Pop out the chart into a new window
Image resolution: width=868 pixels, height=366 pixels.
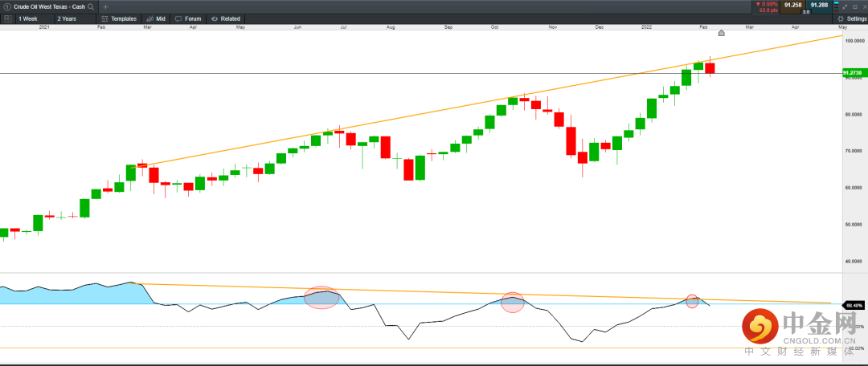[854, 6]
